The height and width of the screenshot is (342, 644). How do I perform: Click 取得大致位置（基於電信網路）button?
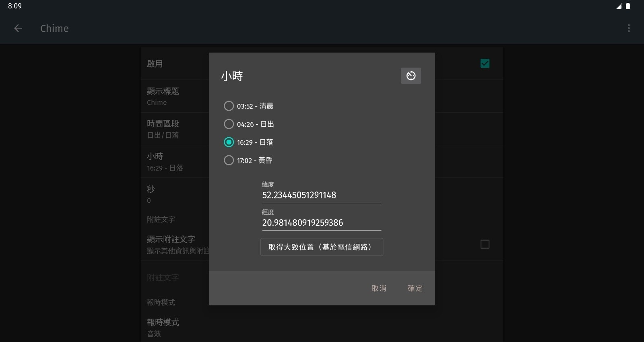tap(322, 247)
